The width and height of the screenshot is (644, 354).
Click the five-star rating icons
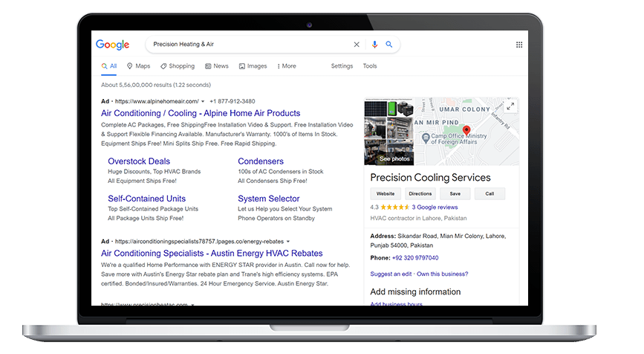coord(394,207)
